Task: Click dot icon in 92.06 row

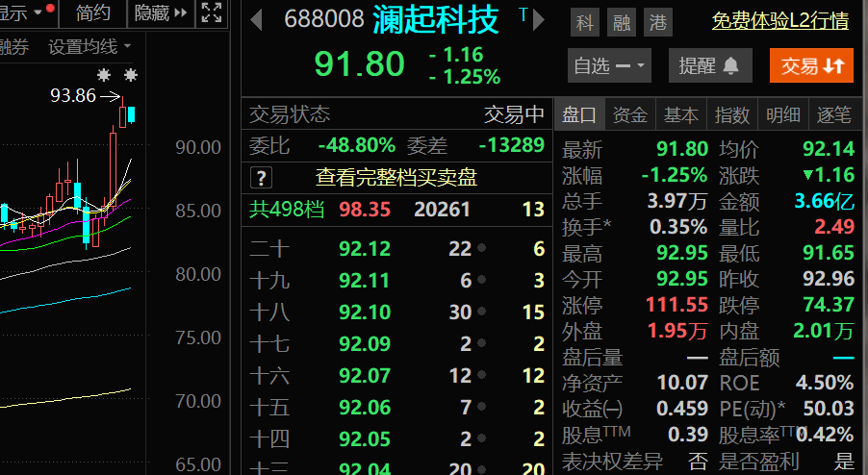Action: (481, 407)
